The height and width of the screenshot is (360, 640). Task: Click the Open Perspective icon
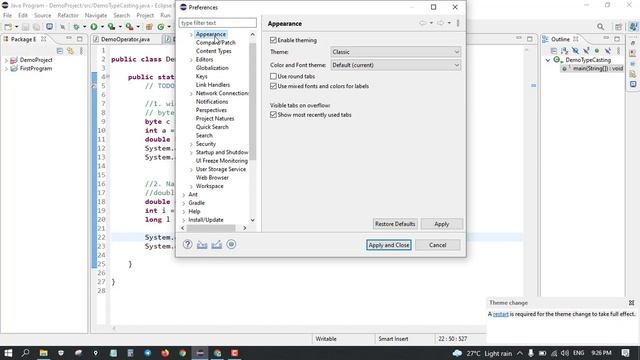point(619,27)
